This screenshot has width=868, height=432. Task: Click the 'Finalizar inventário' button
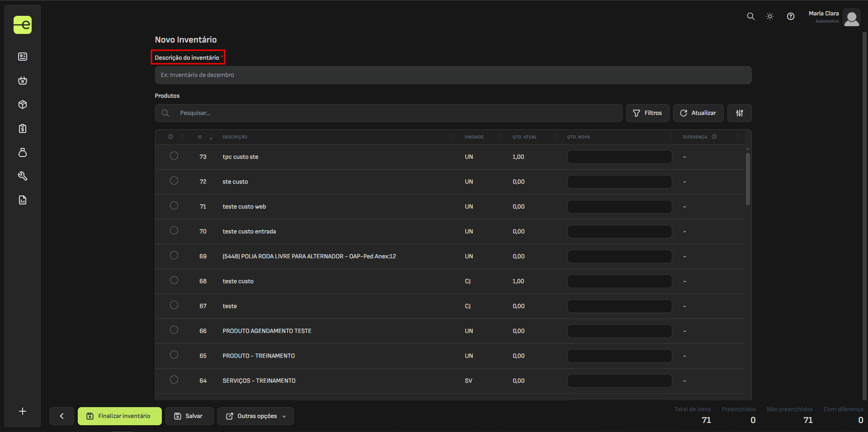(x=119, y=416)
